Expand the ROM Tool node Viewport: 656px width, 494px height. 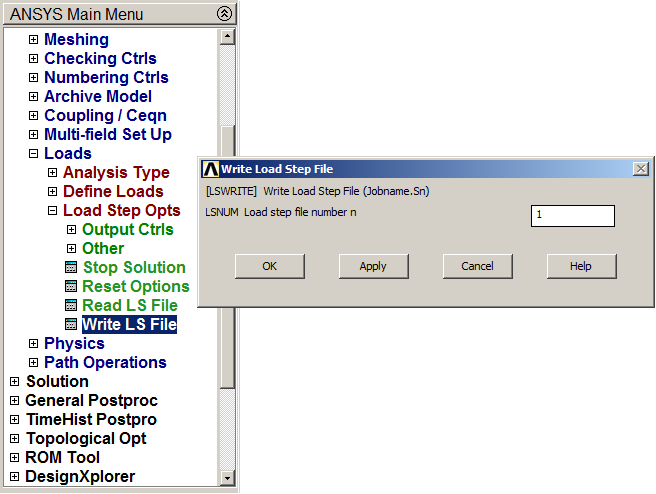point(14,458)
